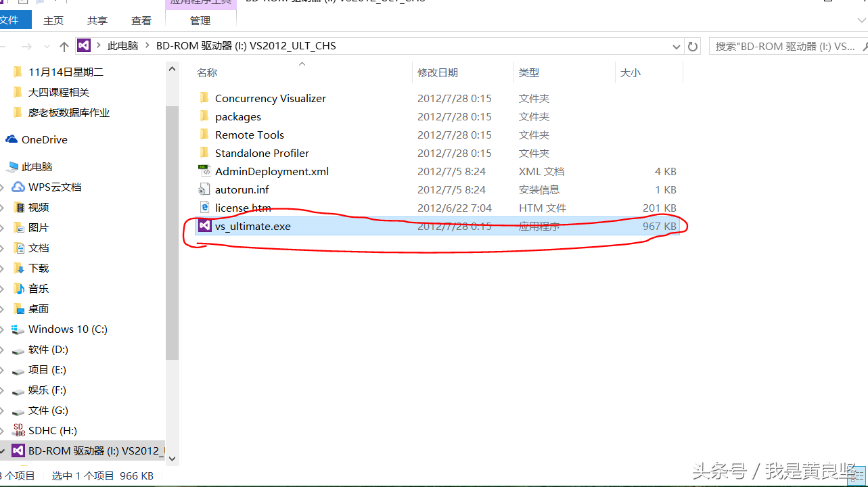Select the Remote Tools folder icon
Image resolution: width=868 pixels, height=487 pixels.
click(204, 135)
